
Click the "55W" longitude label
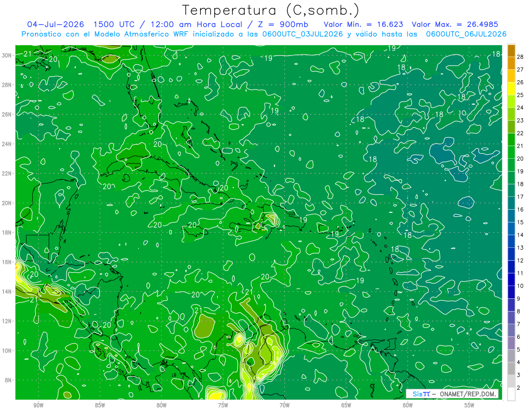pos(469,405)
